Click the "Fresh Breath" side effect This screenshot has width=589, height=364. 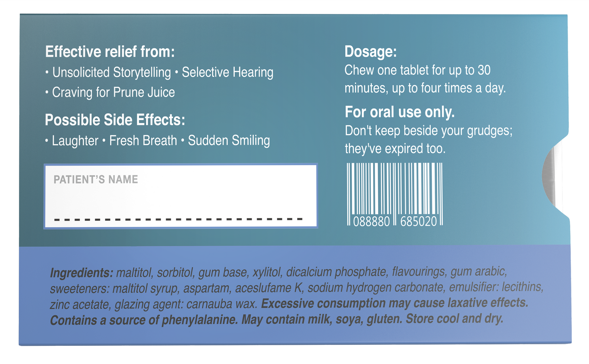coord(143,141)
